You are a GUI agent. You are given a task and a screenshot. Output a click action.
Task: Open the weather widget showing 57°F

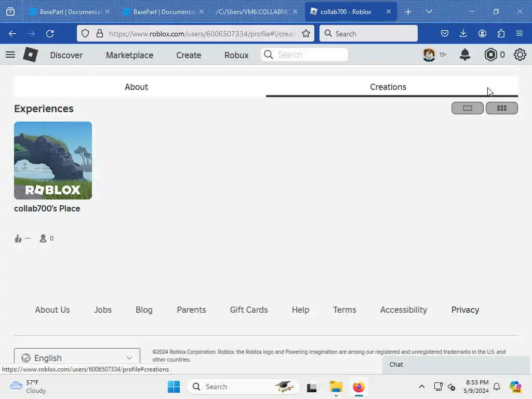(28, 387)
